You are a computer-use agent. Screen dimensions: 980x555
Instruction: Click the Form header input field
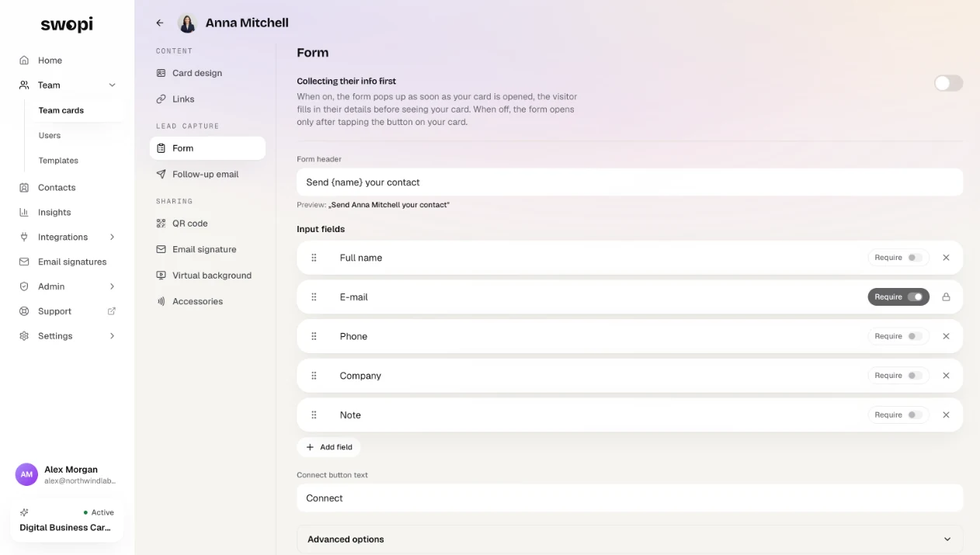pos(630,182)
